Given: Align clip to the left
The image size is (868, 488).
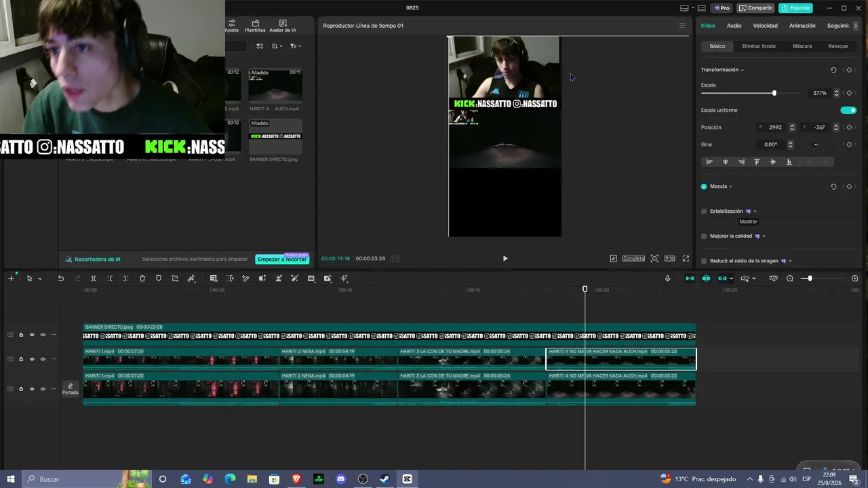Looking at the screenshot, I should tap(709, 162).
